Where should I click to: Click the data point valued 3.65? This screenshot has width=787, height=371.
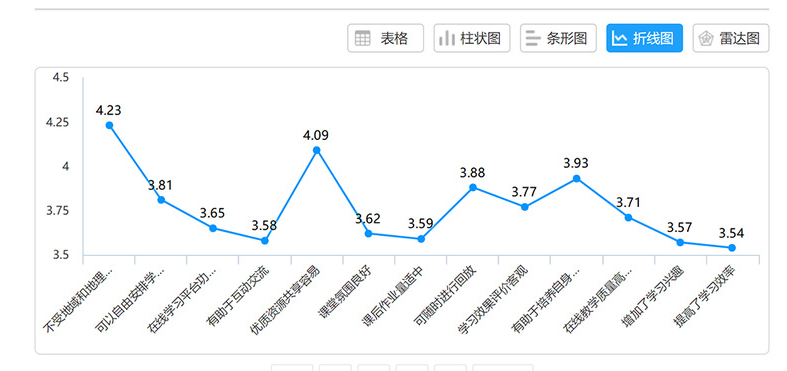coord(213,228)
